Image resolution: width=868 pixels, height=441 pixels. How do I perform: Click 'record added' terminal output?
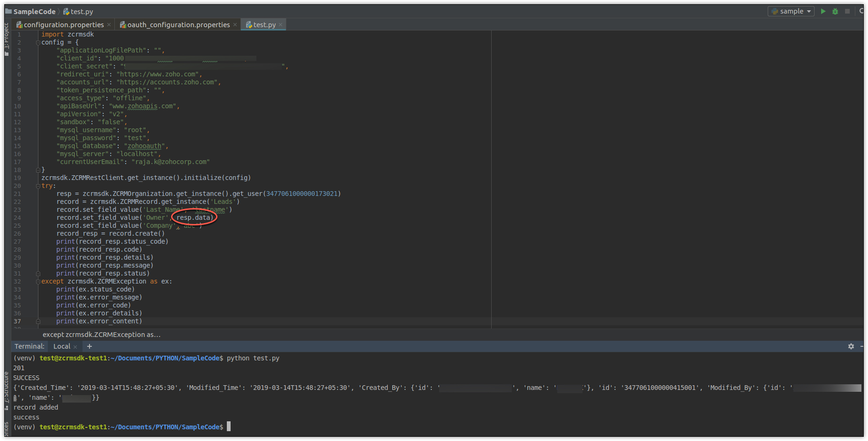tap(36, 408)
